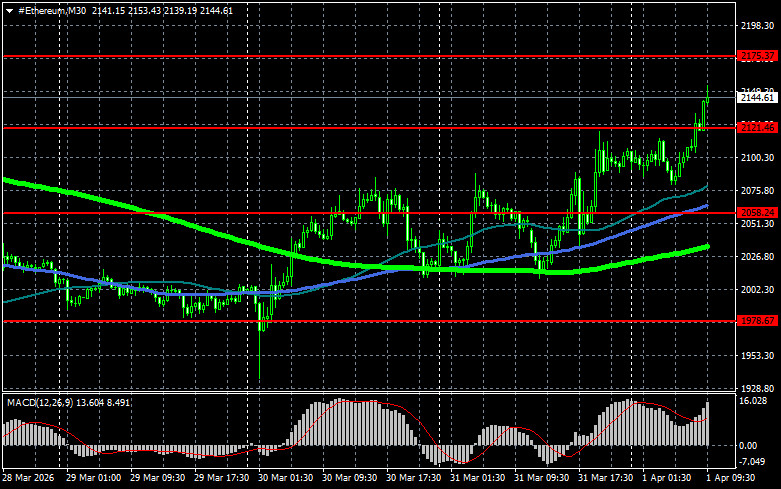This screenshot has width=781, height=489.
Task: Click time axis label 29 Mar 17:30
Action: [x=222, y=478]
